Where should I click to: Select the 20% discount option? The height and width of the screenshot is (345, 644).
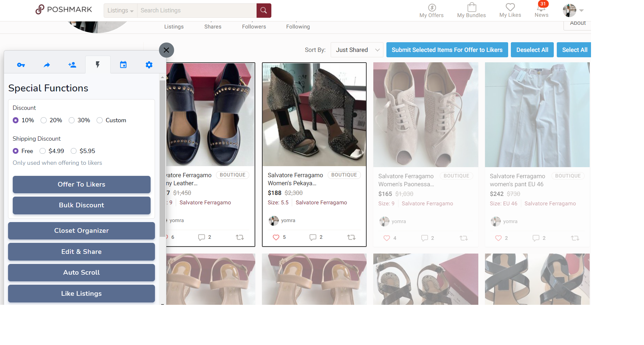tap(44, 120)
